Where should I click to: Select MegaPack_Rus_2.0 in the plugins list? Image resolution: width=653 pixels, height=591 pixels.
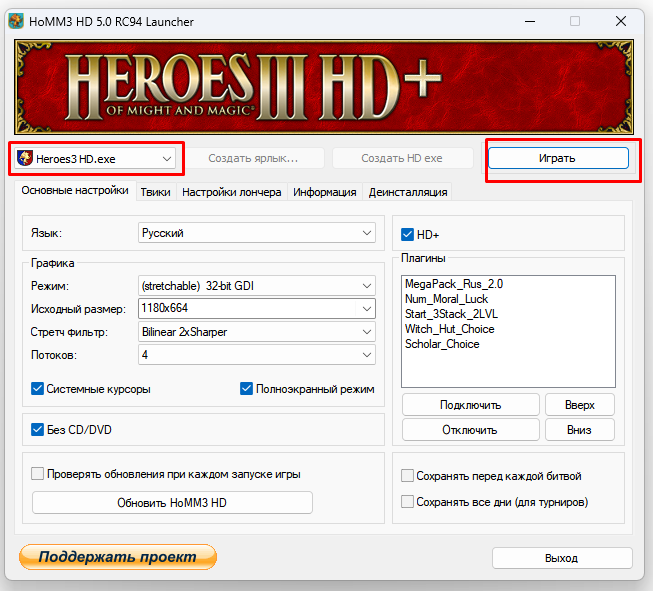pos(453,284)
